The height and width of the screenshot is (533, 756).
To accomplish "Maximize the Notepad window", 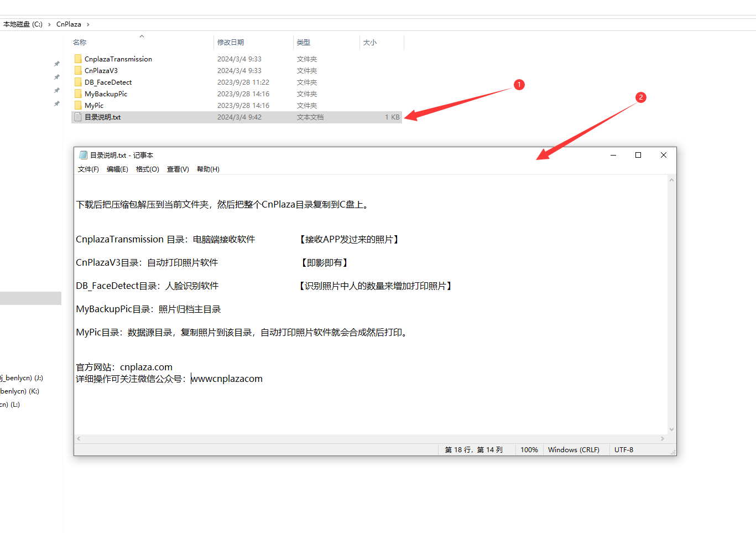I will tap(638, 155).
